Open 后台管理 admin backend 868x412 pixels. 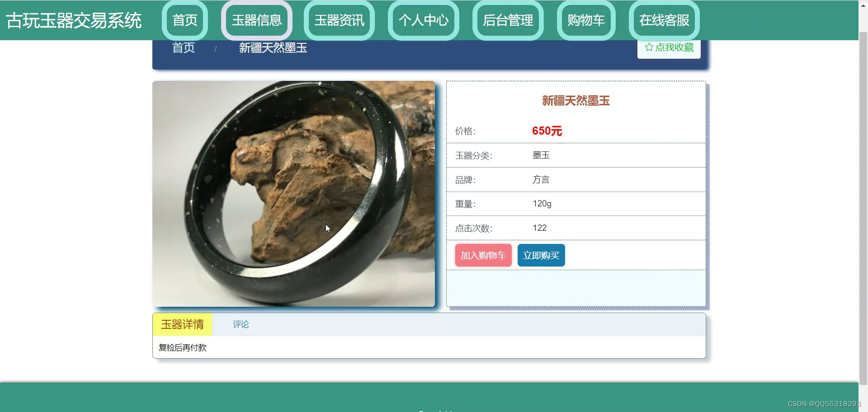(508, 20)
